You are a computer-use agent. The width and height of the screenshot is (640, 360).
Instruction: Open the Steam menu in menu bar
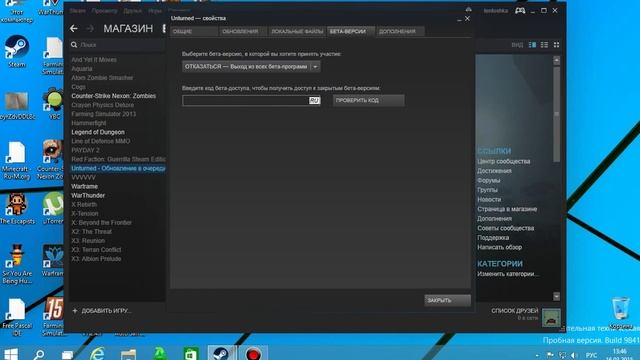click(x=78, y=11)
